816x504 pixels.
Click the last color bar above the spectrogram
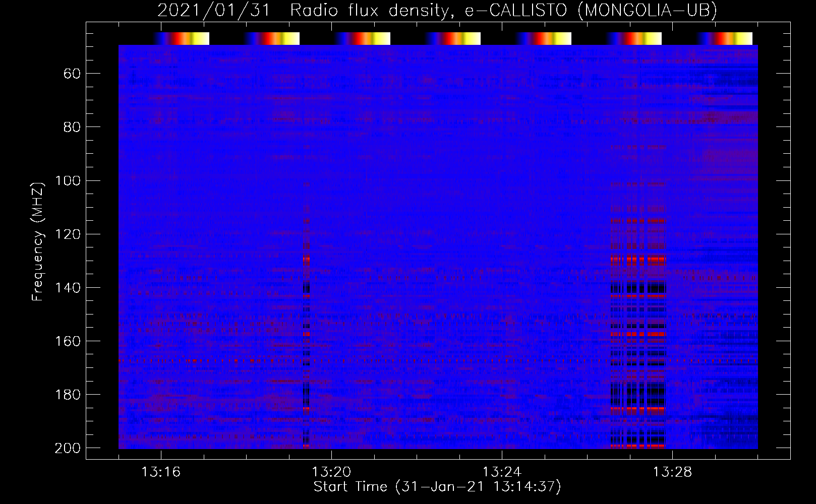pos(725,39)
